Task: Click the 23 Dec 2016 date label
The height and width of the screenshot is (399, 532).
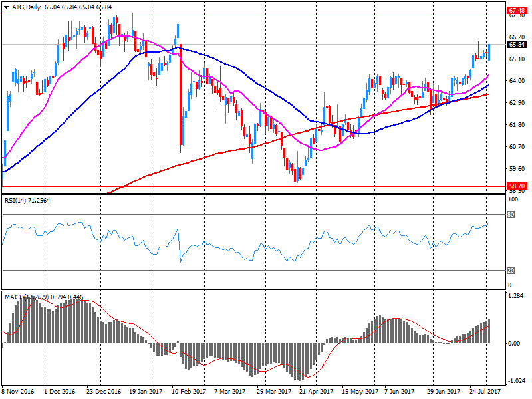Action: pos(104,392)
